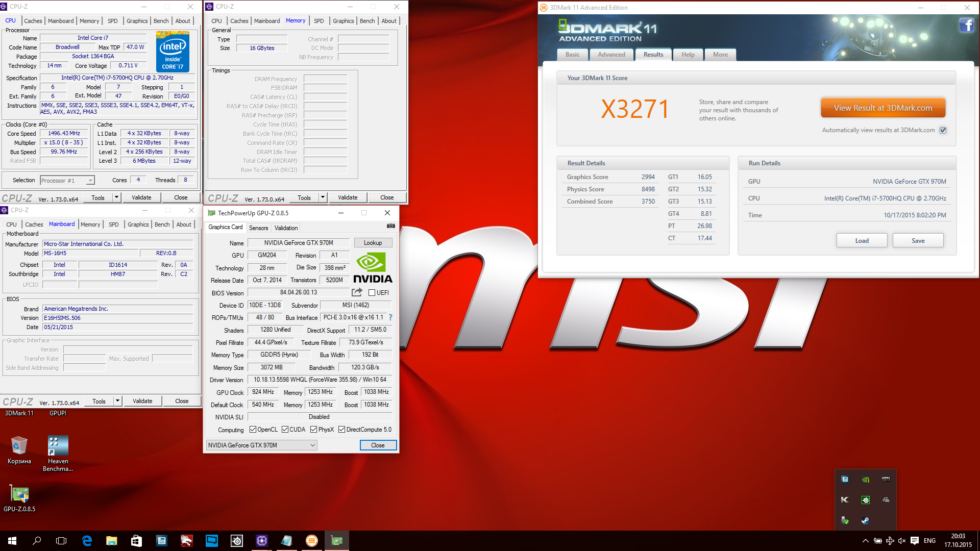Viewport: 980px width, 551px height.
Task: Click the Load button in Run Details
Action: point(862,241)
